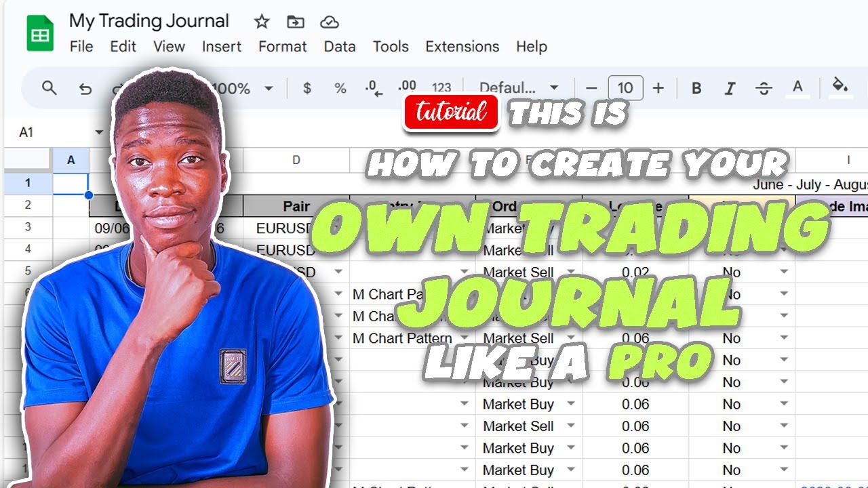
Task: Open the Extensions menu
Action: coord(462,47)
